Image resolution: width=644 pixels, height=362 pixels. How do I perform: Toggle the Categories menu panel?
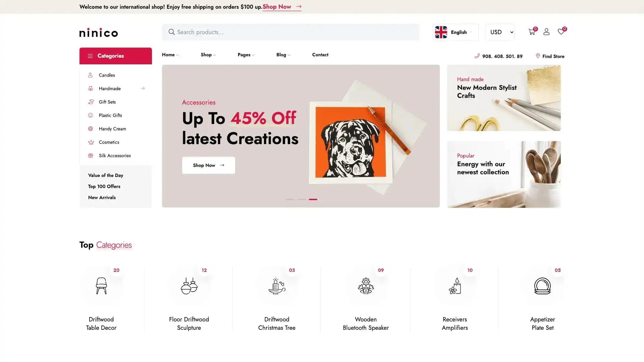click(115, 56)
